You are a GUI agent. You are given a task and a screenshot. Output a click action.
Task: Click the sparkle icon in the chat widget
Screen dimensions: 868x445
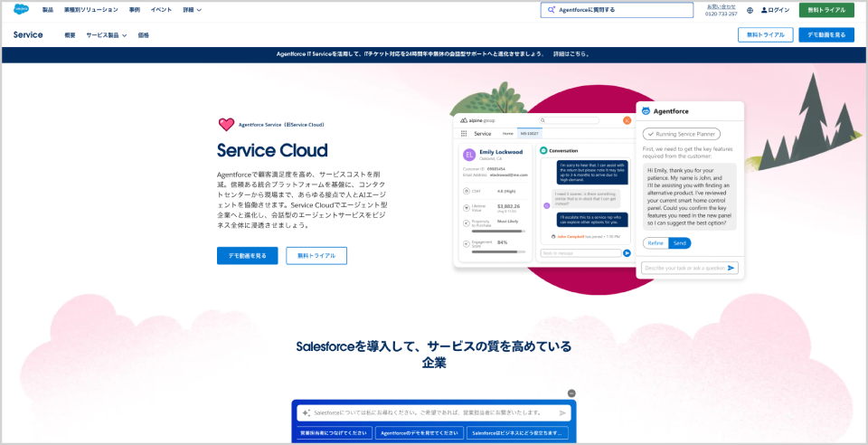pos(307,413)
